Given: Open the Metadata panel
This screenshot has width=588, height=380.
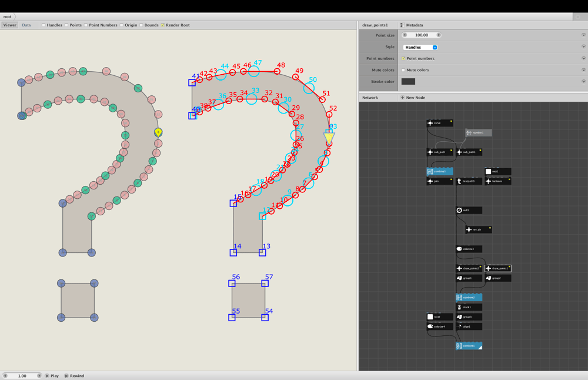Looking at the screenshot, I should (412, 25).
